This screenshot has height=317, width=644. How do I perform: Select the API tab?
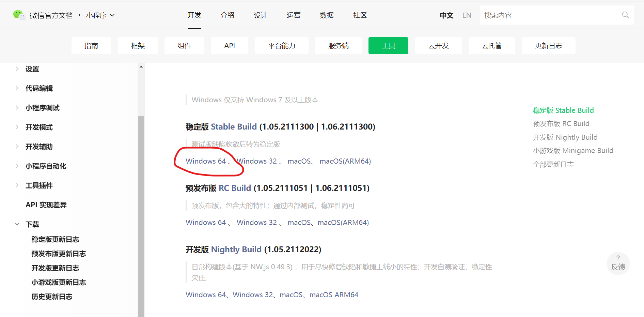[x=230, y=46]
